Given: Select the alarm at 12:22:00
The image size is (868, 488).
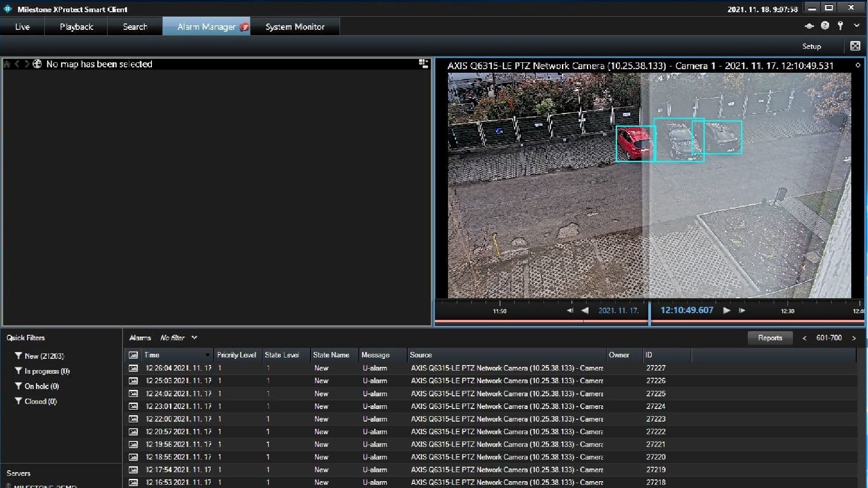Looking at the screenshot, I should (x=491, y=419).
